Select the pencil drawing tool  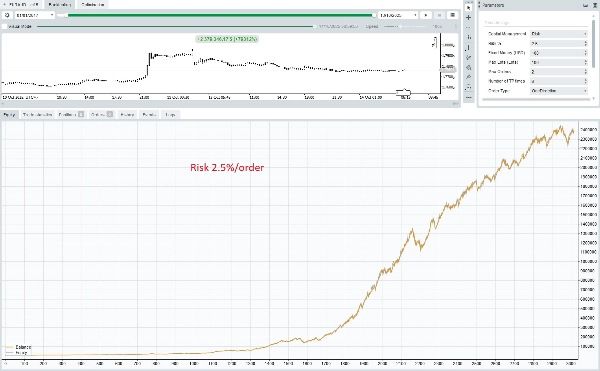click(x=469, y=57)
